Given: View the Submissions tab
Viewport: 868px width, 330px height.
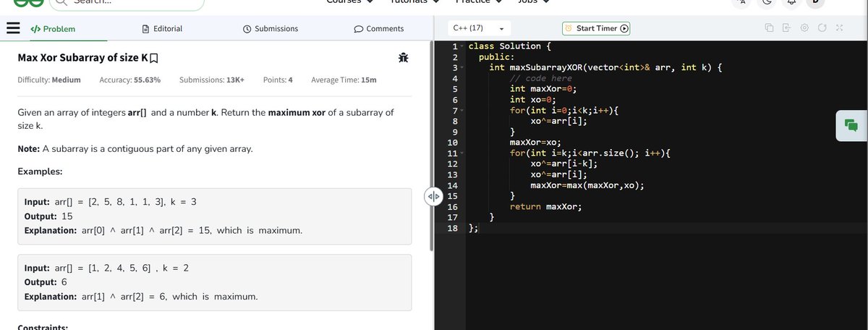Looking at the screenshot, I should (x=271, y=29).
